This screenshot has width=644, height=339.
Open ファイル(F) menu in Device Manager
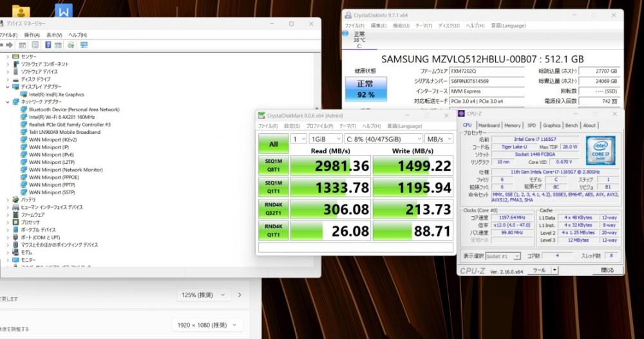pyautogui.click(x=8, y=35)
